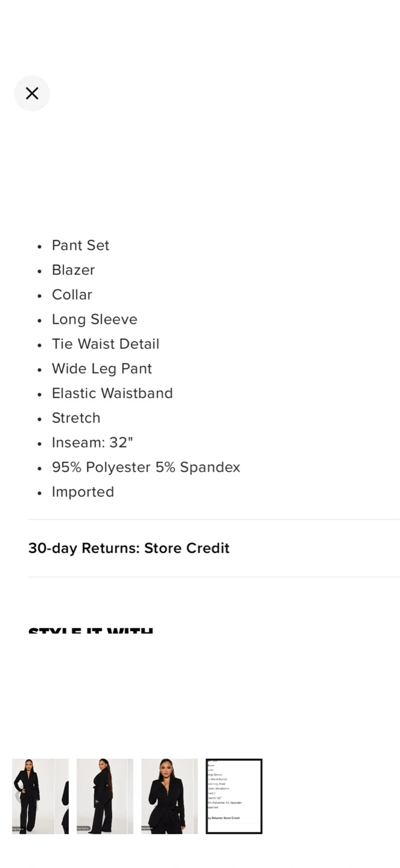This screenshot has height=868, width=400.
Task: Click the STYLE IT WITH heading
Action: coord(90,631)
